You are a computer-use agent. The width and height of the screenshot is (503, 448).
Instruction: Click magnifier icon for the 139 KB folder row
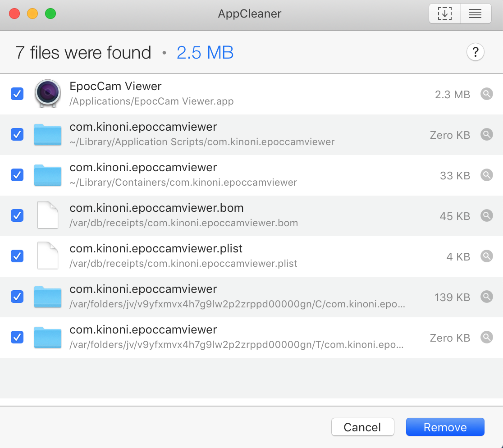pyautogui.click(x=486, y=297)
